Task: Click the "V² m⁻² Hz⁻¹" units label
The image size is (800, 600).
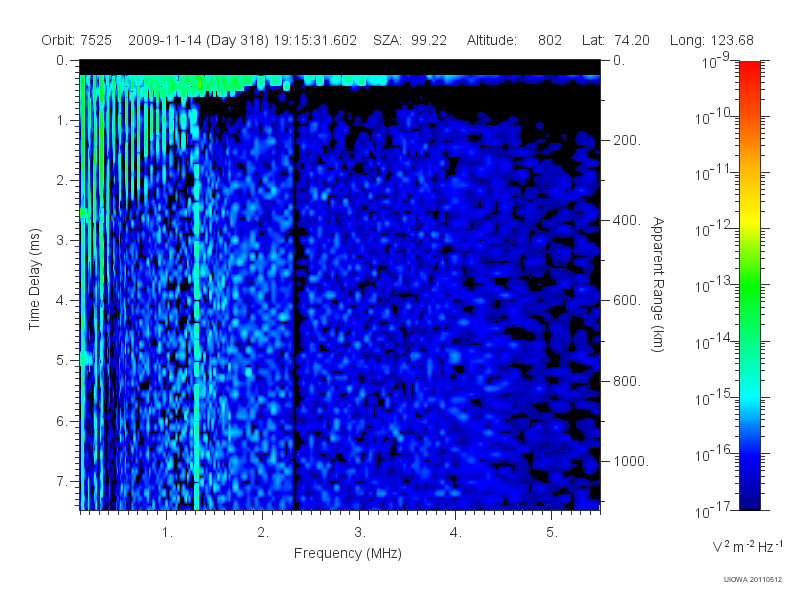Action: (747, 546)
